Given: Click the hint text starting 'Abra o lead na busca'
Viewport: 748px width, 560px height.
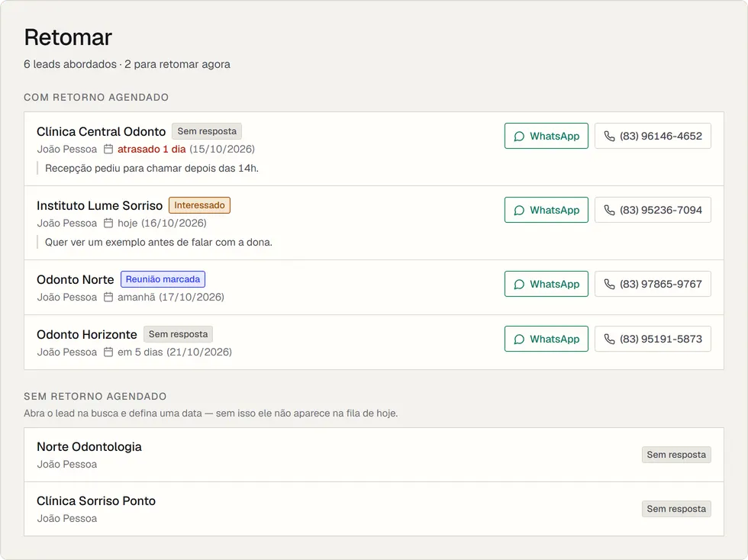Looking at the screenshot, I should pyautogui.click(x=211, y=413).
